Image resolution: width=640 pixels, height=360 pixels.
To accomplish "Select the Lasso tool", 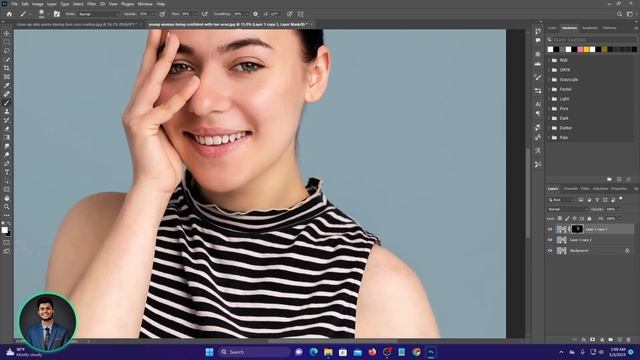I will coord(7,51).
